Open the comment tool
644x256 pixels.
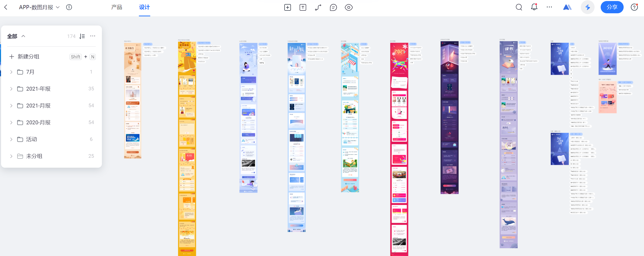(x=333, y=7)
